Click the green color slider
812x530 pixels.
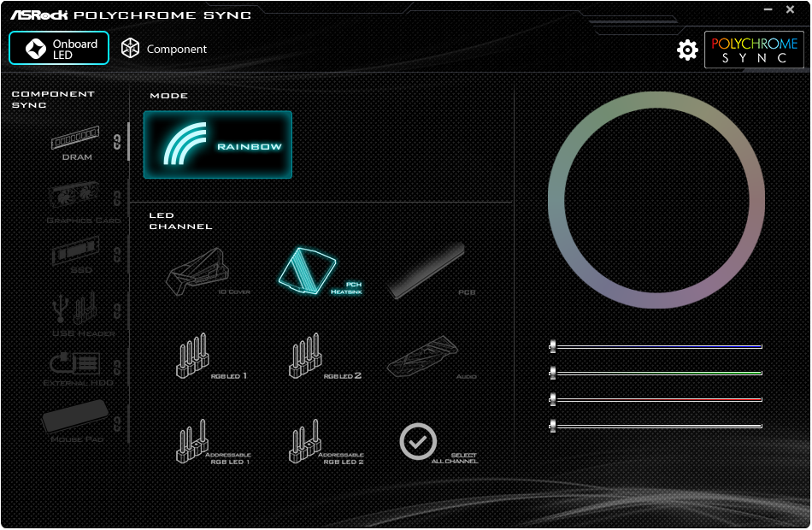pos(656,373)
